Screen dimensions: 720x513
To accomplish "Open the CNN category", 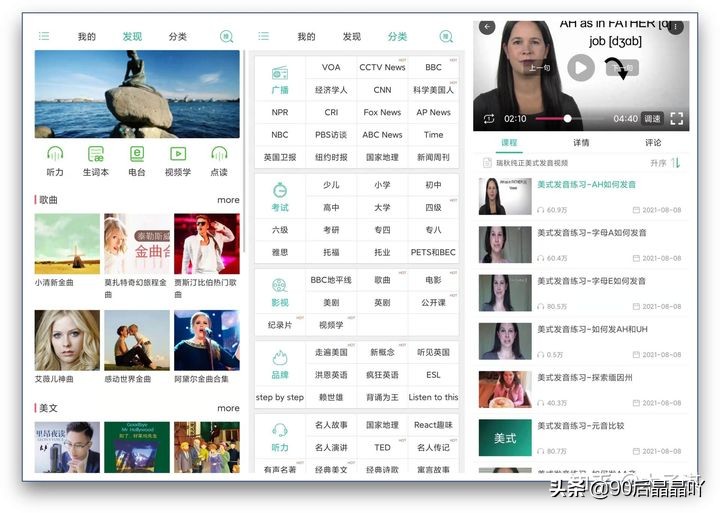I will click(x=382, y=90).
